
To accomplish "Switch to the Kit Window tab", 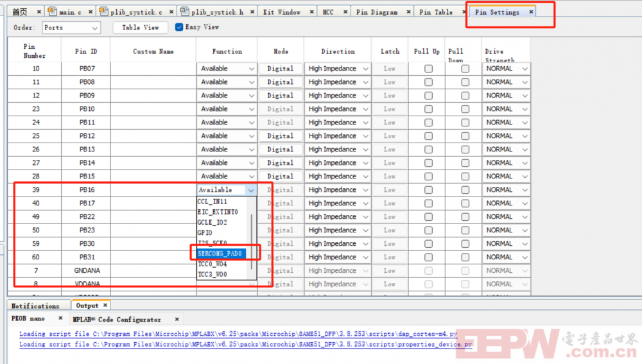I will coord(282,12).
